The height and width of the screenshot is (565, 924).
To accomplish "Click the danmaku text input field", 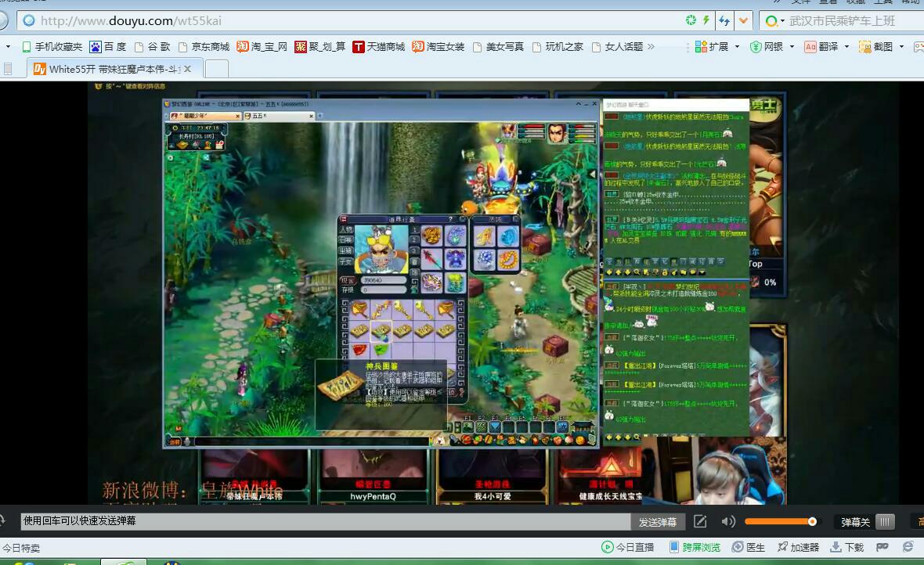I will tap(325, 521).
